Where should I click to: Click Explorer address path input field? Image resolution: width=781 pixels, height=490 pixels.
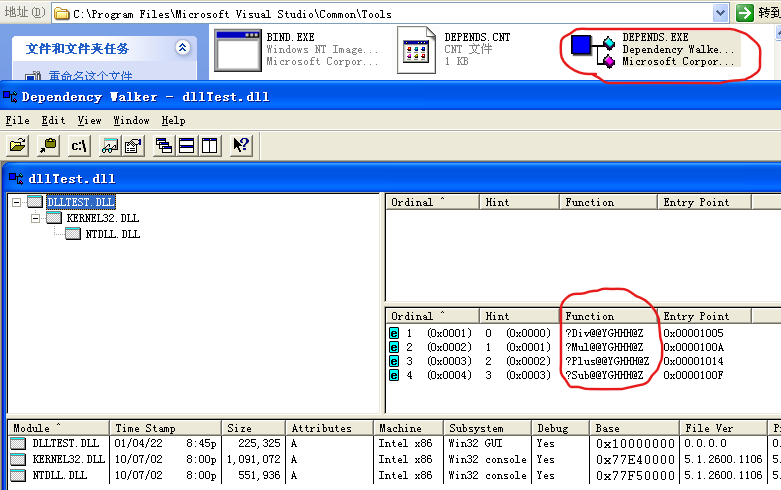pyautogui.click(x=383, y=13)
